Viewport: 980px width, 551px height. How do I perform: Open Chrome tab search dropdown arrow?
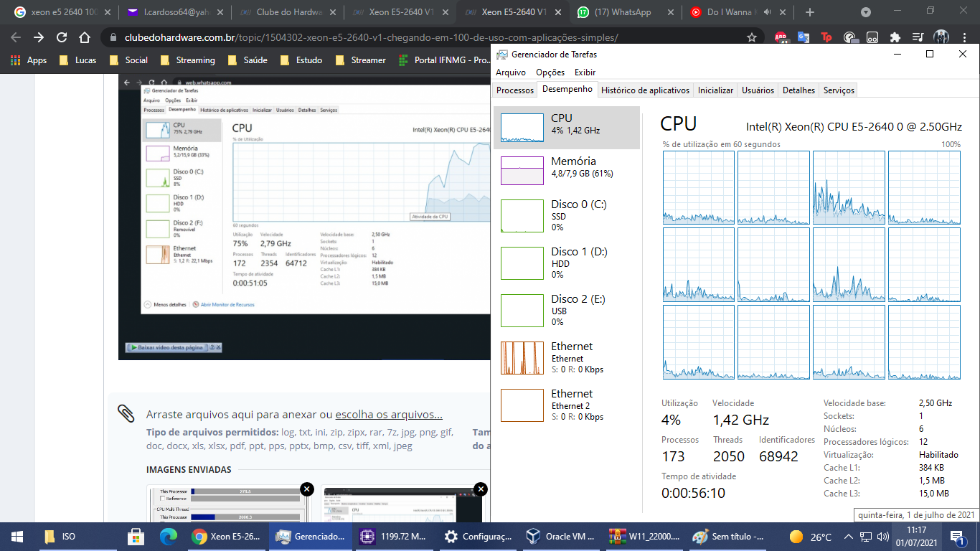866,12
